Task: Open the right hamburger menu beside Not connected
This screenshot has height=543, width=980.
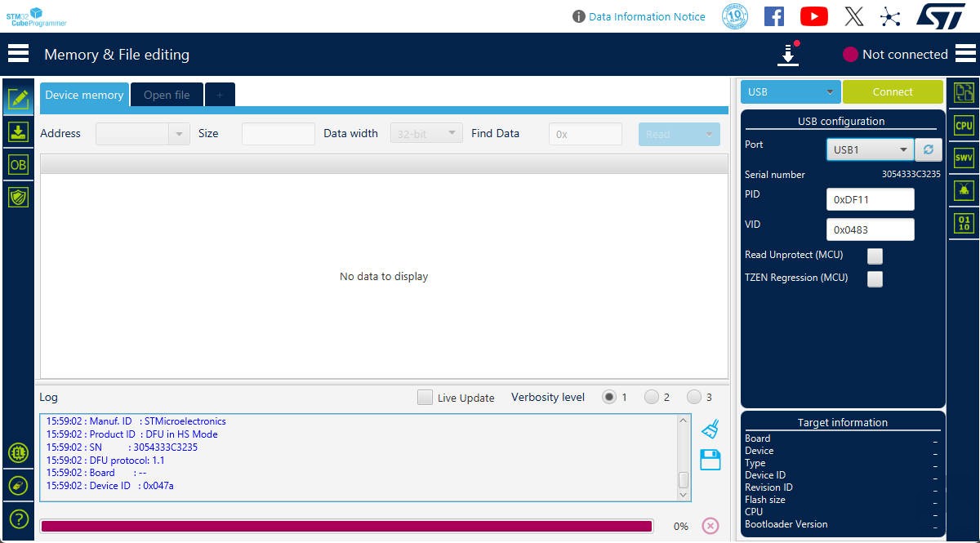Action: pos(965,53)
